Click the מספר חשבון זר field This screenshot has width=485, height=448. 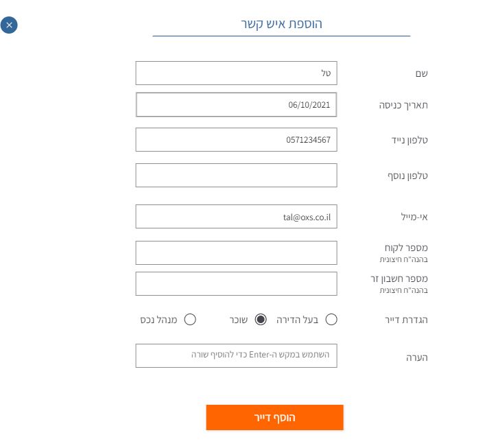[x=236, y=283]
